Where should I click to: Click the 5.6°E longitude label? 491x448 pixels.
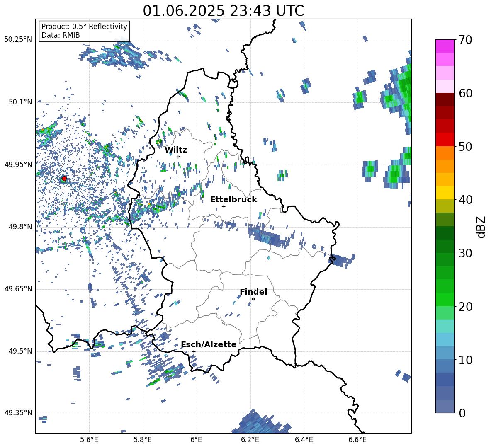89,440
